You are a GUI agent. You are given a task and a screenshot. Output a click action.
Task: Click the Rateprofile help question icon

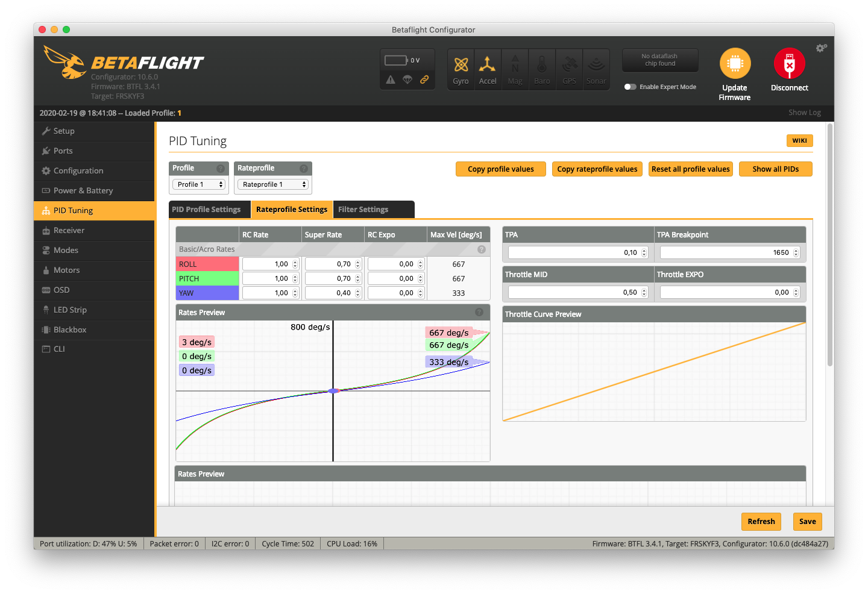coord(304,169)
